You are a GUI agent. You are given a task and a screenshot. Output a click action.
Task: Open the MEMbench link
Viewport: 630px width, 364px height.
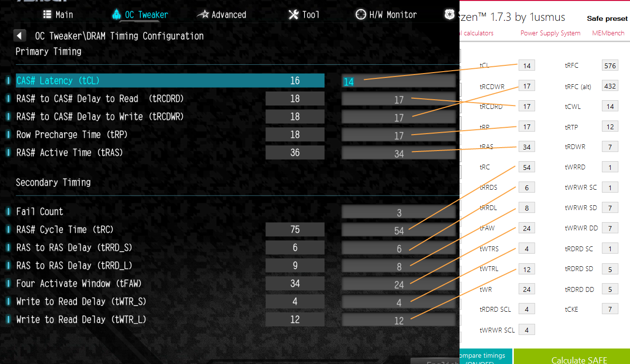[x=608, y=33]
